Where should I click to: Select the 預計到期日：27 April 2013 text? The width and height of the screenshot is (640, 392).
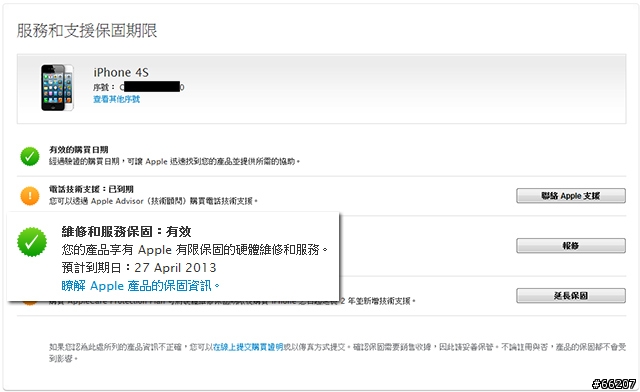pyautogui.click(x=139, y=267)
